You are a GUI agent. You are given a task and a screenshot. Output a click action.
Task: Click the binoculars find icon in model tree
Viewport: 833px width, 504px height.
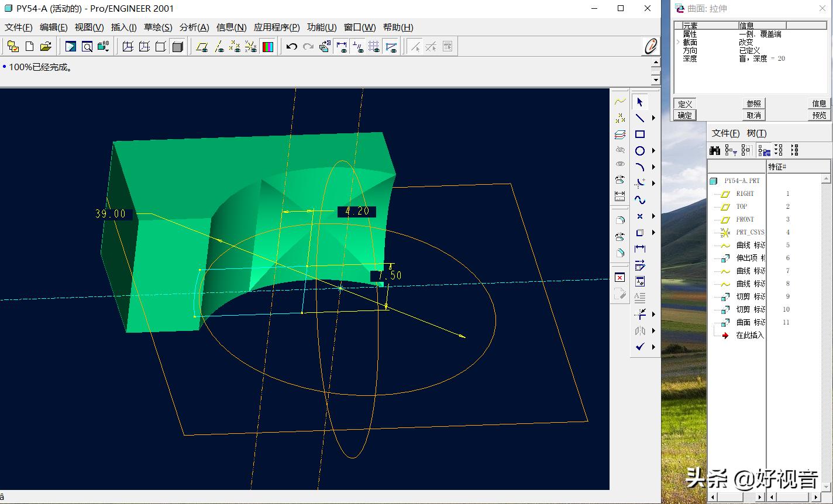pos(715,151)
